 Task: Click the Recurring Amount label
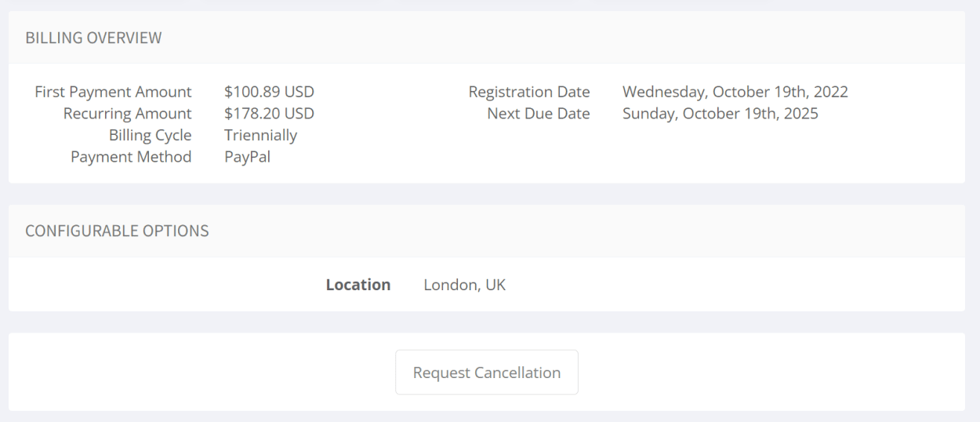pos(128,114)
